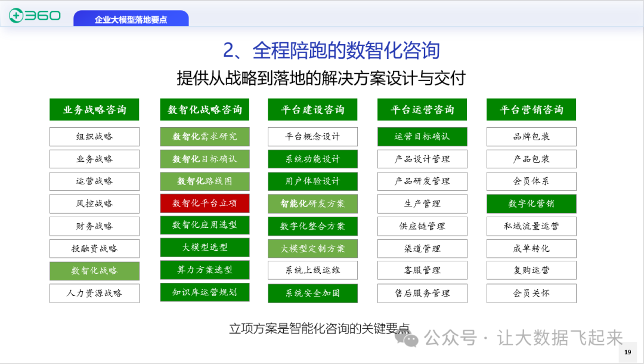Click the 数智化应用选型 box
This screenshot has height=364, width=644.
(x=205, y=225)
